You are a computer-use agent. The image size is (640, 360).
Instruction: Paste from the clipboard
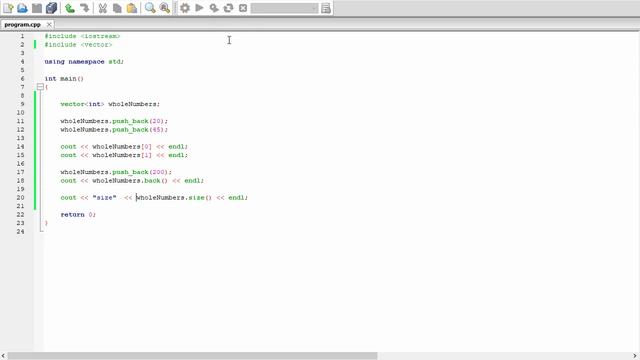coord(132,8)
